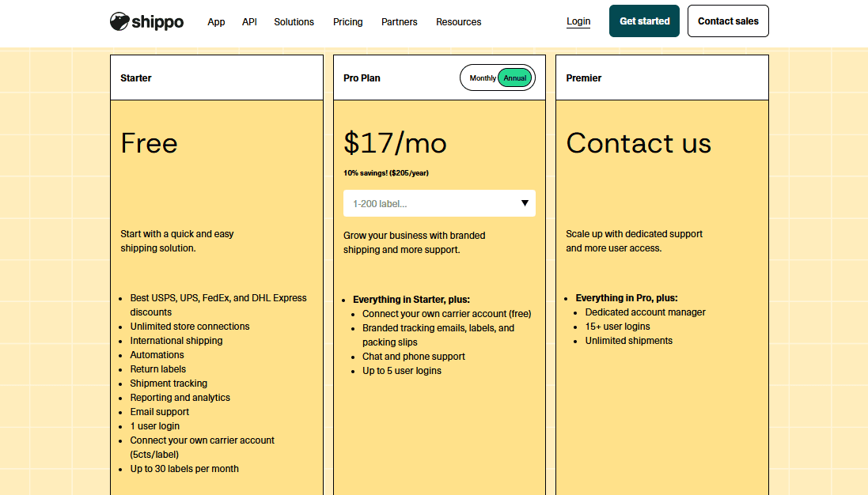
Task: Click 'Up to 5 user logins' item
Action: 402,371
